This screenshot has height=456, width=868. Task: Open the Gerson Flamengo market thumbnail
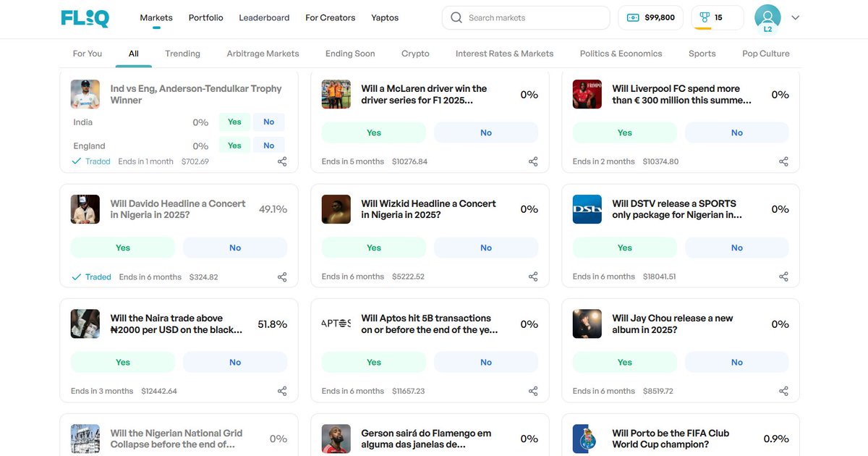336,439
